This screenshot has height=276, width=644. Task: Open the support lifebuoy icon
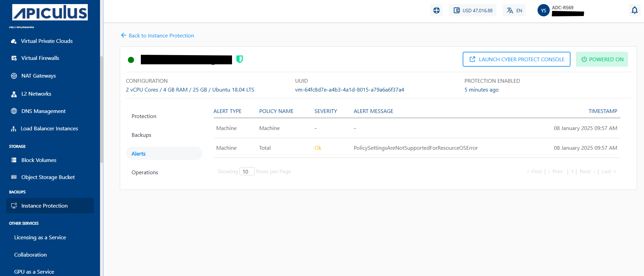[436, 10]
